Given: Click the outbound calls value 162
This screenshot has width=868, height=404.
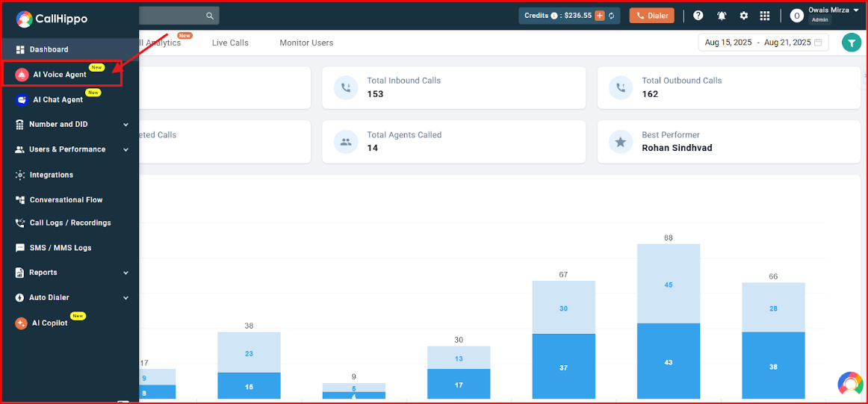Looking at the screenshot, I should tap(650, 94).
